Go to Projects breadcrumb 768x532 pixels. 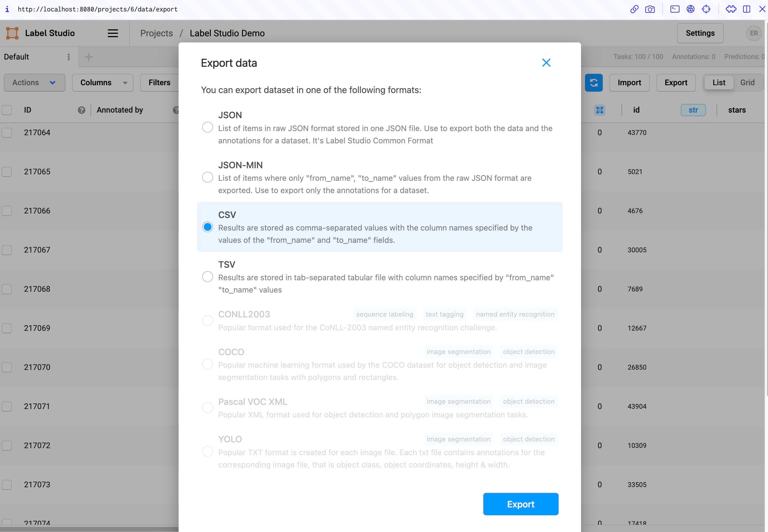tap(156, 33)
